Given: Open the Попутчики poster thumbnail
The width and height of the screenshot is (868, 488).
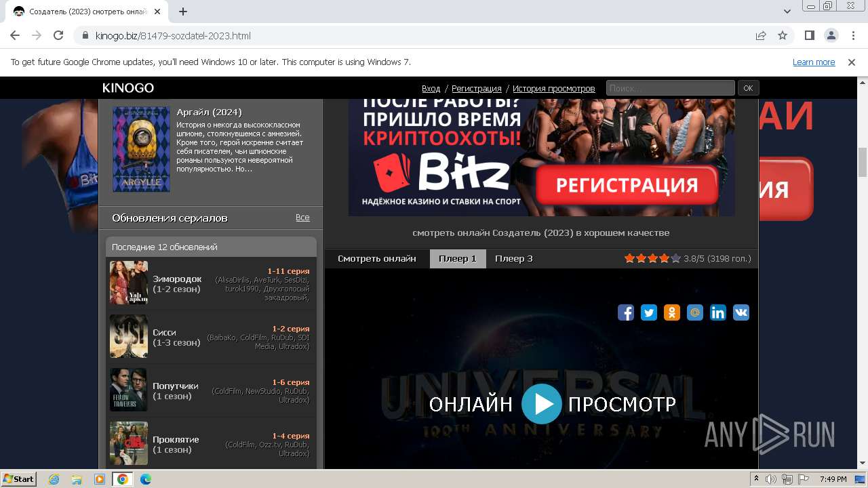Looking at the screenshot, I should point(129,390).
